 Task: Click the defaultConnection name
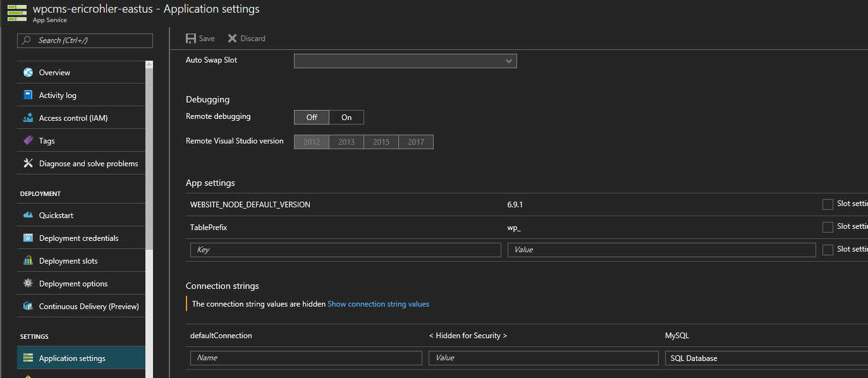[221, 336]
